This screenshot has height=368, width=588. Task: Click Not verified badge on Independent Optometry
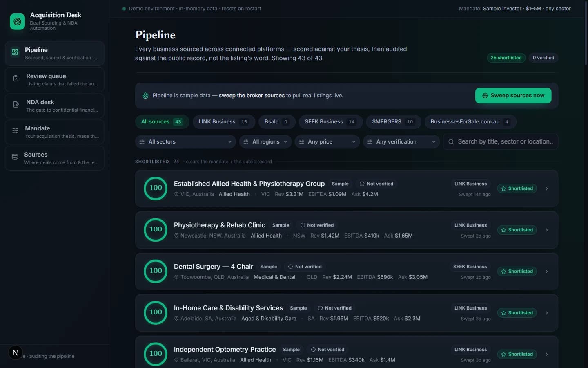327,350
